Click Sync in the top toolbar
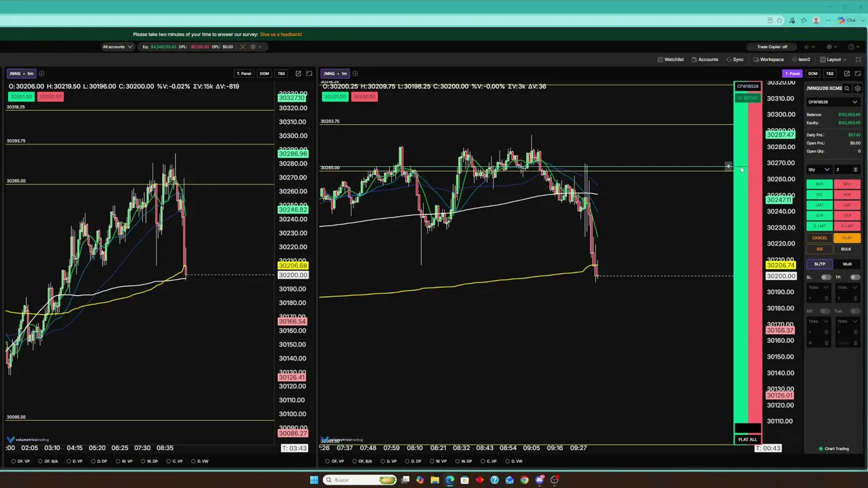Image resolution: width=868 pixels, height=488 pixels. 735,60
